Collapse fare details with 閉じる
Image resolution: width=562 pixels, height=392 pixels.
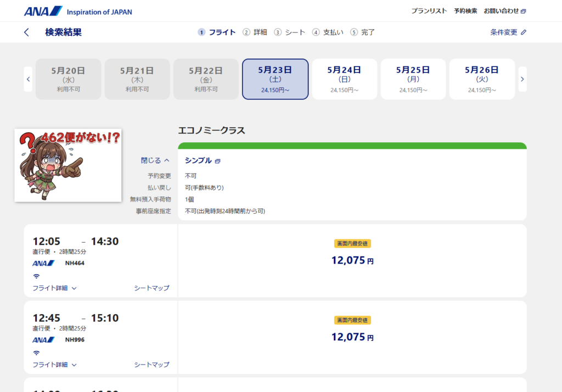click(155, 160)
